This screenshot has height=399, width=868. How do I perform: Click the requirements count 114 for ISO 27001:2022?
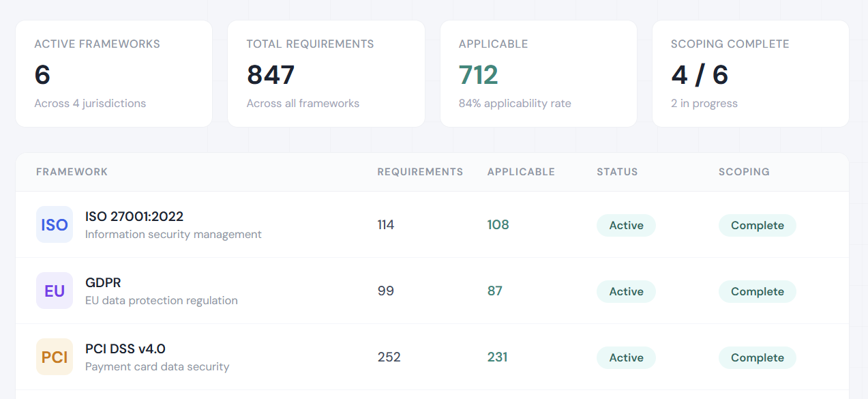point(386,224)
